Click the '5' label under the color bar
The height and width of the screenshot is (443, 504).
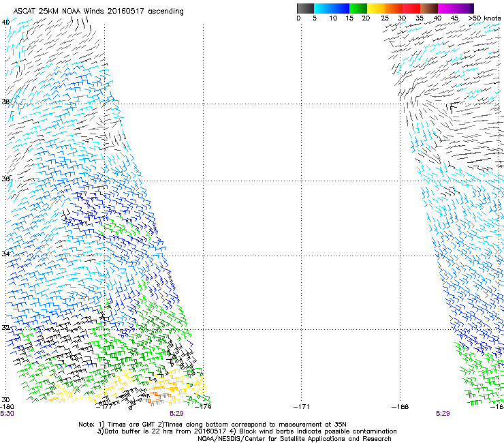315,18
